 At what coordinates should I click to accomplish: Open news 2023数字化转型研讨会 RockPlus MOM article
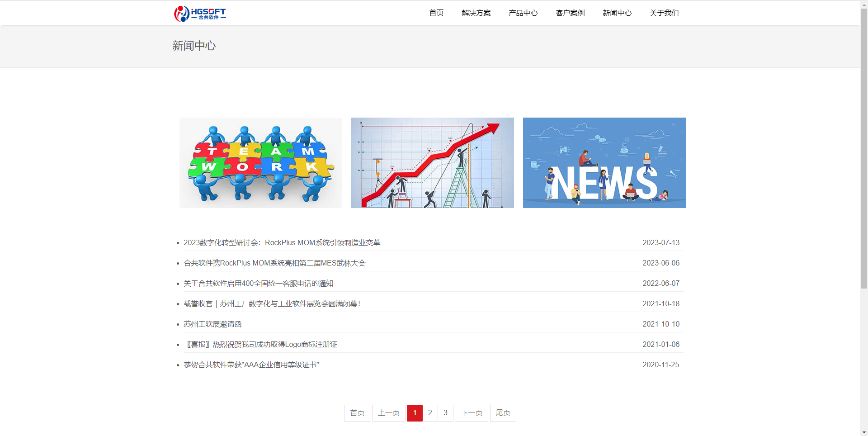[x=282, y=243]
